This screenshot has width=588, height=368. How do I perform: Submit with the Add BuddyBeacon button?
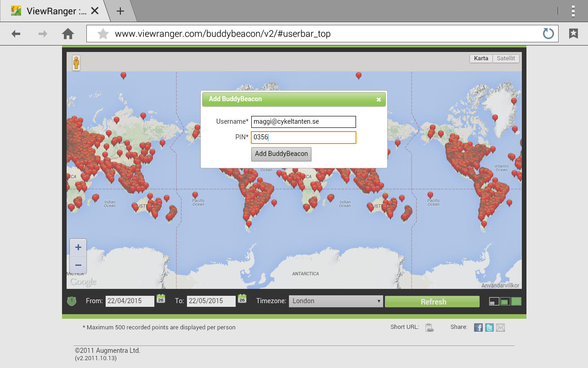[281, 154]
